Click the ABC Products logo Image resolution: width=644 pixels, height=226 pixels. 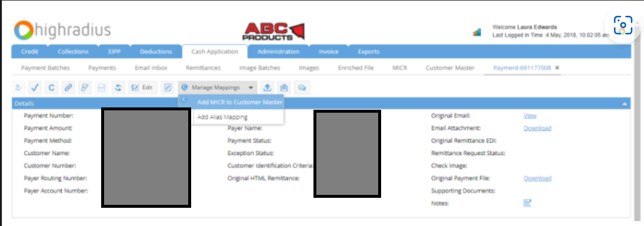pyautogui.click(x=273, y=32)
